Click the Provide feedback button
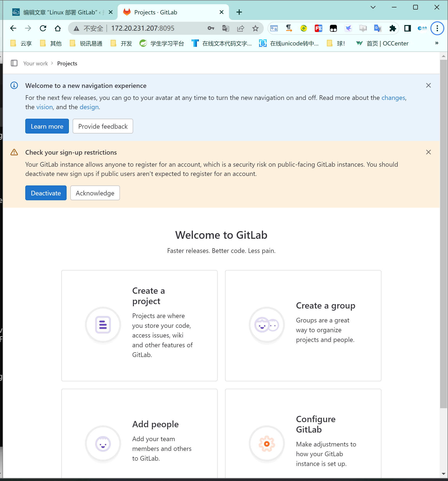The width and height of the screenshot is (448, 481). click(x=103, y=126)
